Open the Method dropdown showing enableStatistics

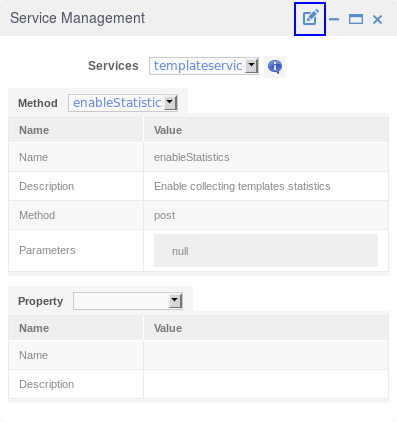[123, 103]
